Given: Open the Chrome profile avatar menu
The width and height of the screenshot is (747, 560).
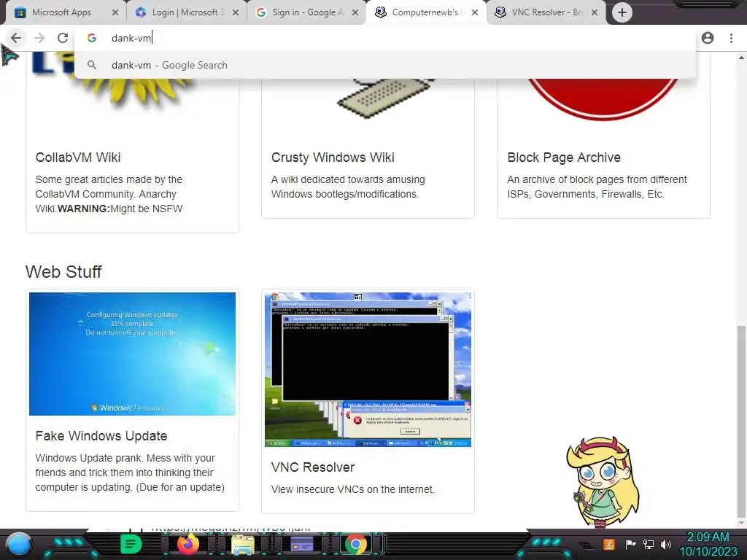Looking at the screenshot, I should [708, 38].
